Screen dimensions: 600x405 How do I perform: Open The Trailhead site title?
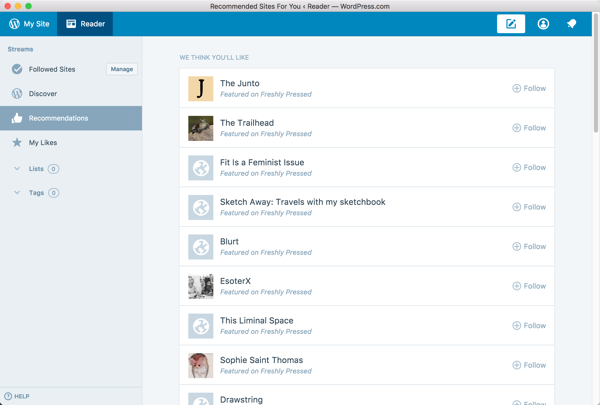247,123
